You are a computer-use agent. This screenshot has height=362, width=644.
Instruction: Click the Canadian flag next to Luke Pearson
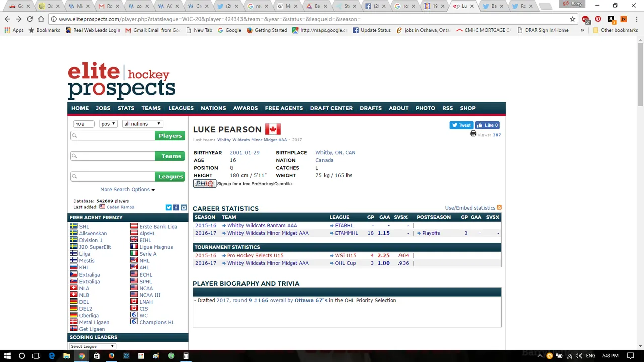(x=273, y=129)
